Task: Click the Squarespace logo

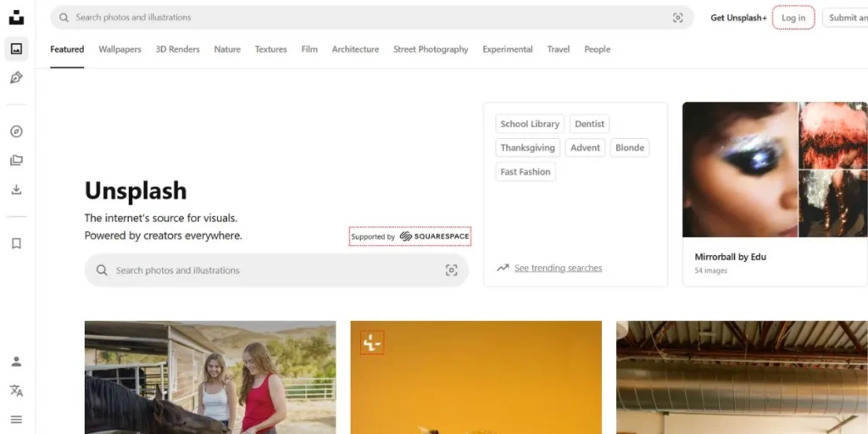Action: (x=435, y=236)
